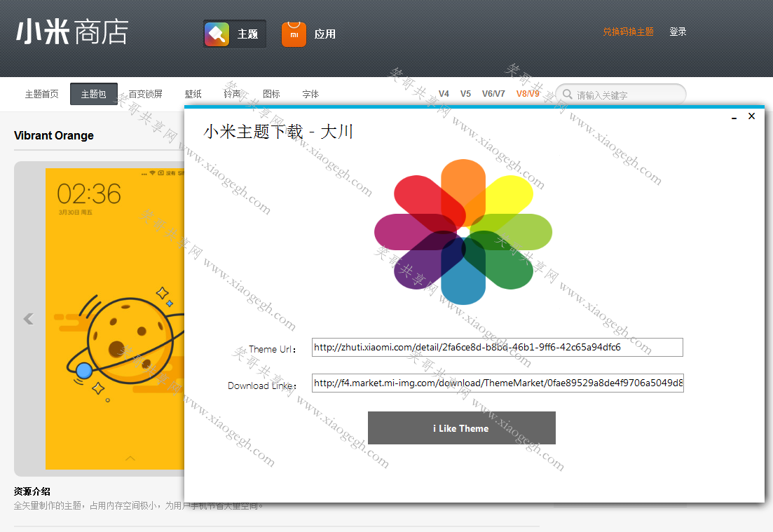Open the 百变锁屏 tab

pyautogui.click(x=146, y=94)
